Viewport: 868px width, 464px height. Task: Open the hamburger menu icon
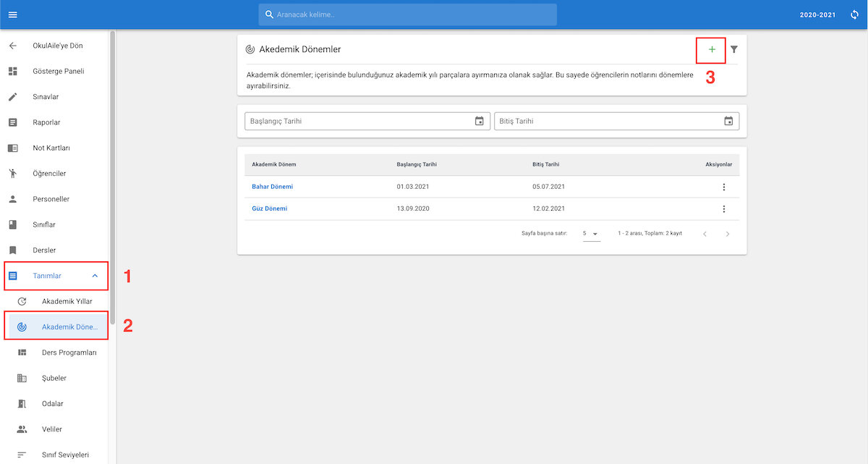(12, 14)
